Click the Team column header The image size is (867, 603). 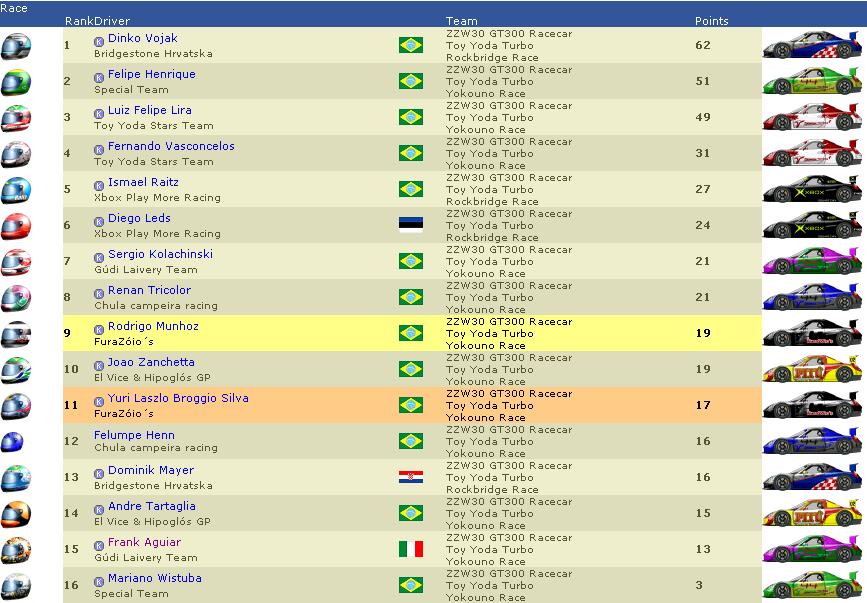coord(462,21)
